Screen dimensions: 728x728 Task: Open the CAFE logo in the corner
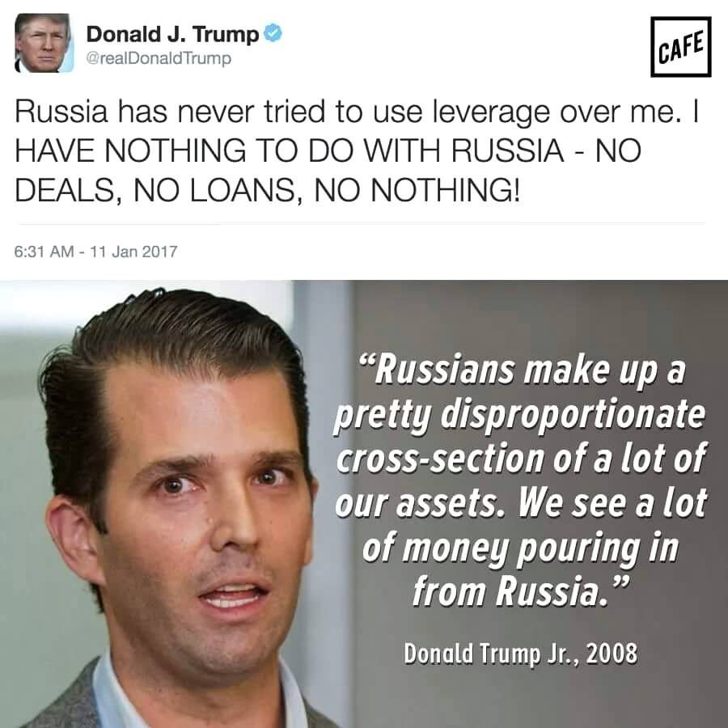tap(680, 46)
